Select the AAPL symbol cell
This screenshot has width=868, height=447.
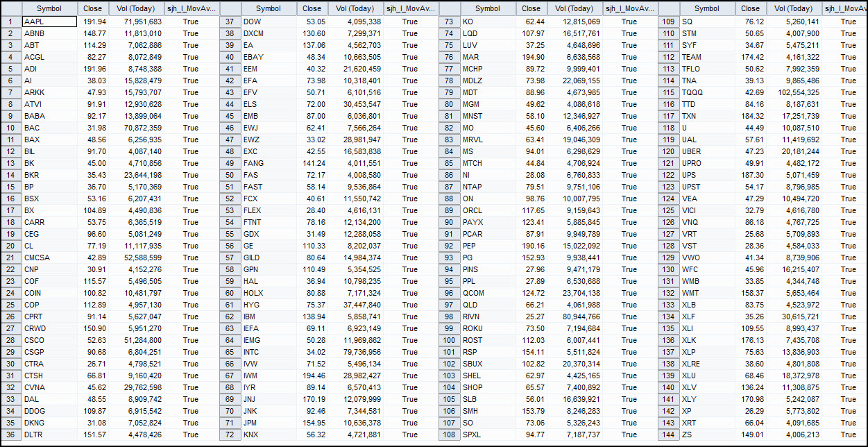pos(49,22)
